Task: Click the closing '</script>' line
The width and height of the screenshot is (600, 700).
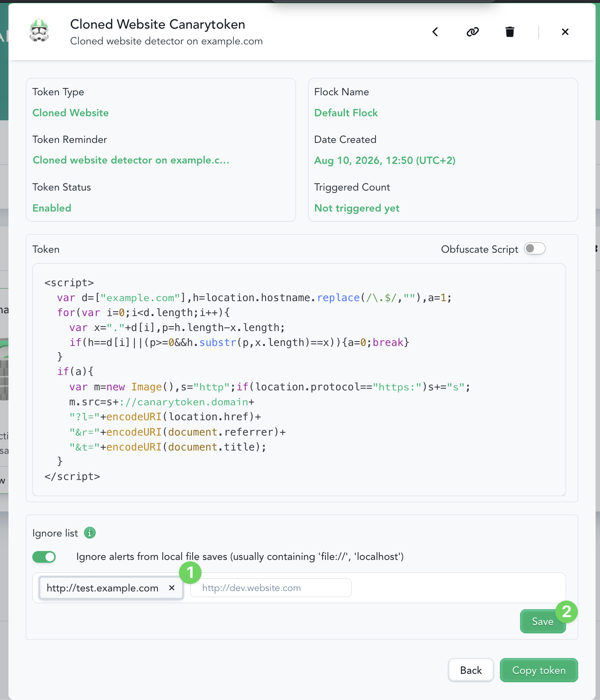Action: tap(72, 477)
